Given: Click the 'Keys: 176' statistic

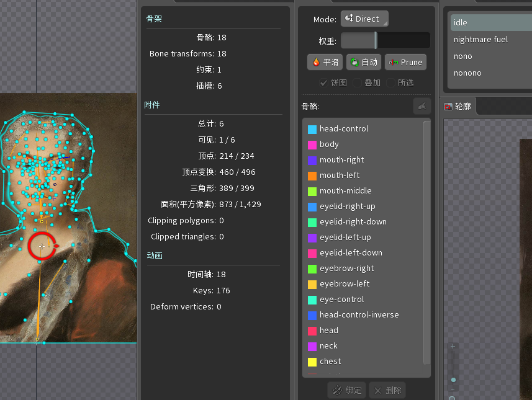Looking at the screenshot, I should (212, 290).
